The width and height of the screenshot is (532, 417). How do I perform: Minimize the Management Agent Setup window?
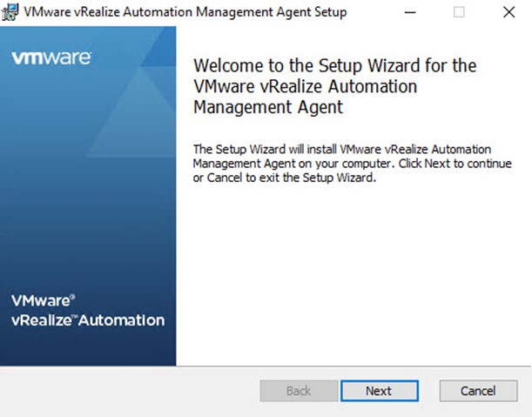click(x=410, y=12)
